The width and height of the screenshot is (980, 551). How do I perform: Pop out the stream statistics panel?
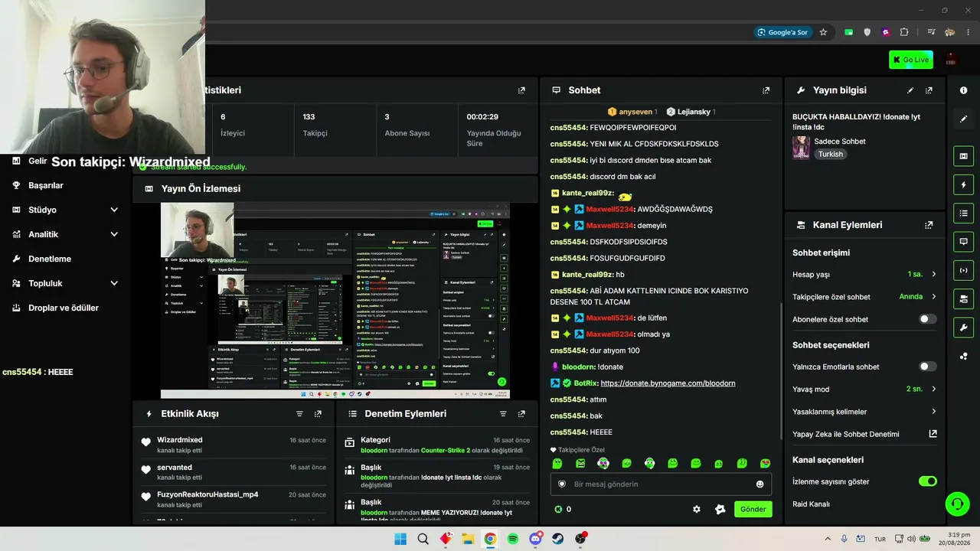(521, 90)
